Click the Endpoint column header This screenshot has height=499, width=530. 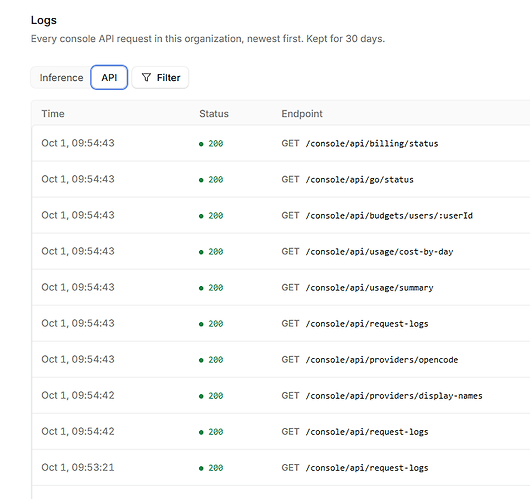[302, 114]
